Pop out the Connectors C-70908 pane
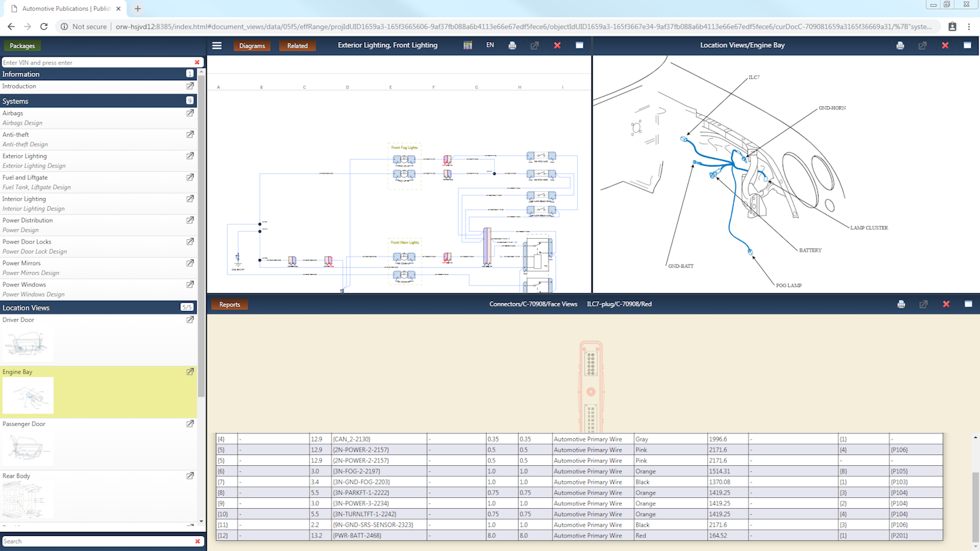Viewport: 980px width, 551px height. [924, 304]
